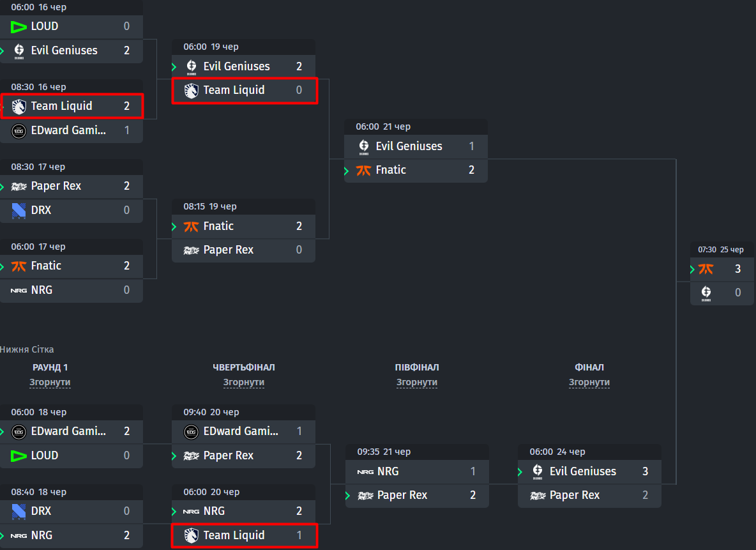The width and height of the screenshot is (756, 550).
Task: Click the Fnatic logo in the grand final box
Action: [706, 269]
